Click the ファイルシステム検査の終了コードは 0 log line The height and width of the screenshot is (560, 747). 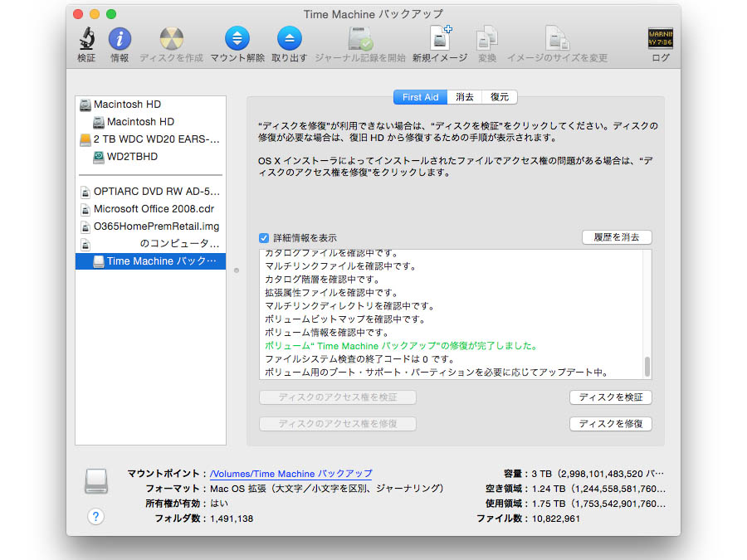click(359, 359)
